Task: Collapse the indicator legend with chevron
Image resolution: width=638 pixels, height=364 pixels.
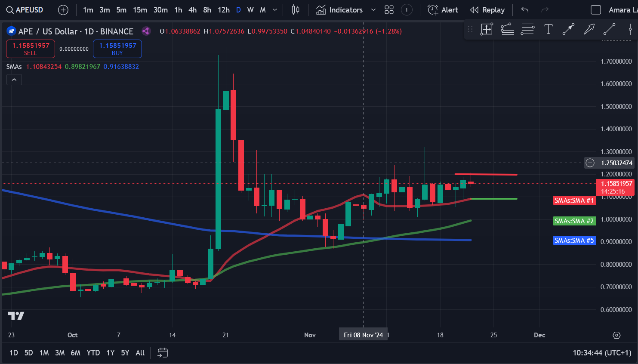Action: click(14, 80)
